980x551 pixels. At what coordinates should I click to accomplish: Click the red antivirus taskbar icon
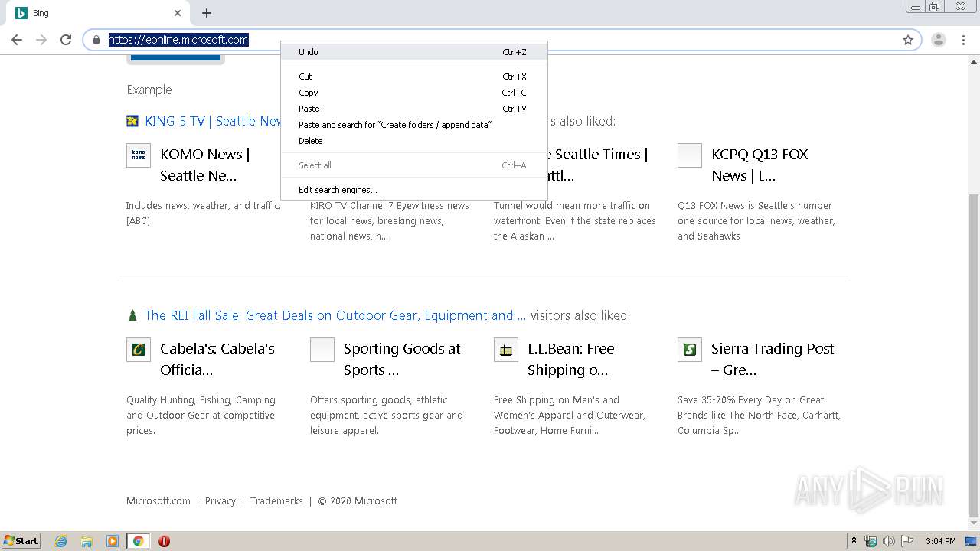pos(164,541)
